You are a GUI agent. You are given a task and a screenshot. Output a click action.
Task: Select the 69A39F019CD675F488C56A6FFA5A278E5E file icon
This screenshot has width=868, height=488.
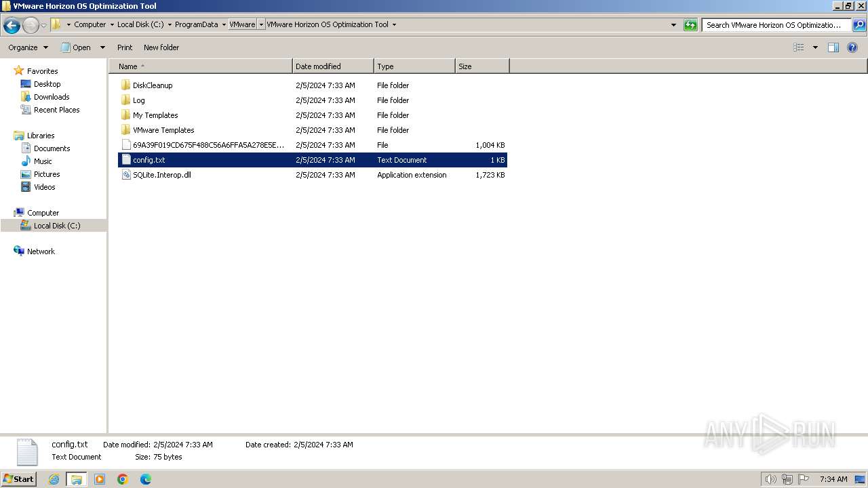coord(125,145)
